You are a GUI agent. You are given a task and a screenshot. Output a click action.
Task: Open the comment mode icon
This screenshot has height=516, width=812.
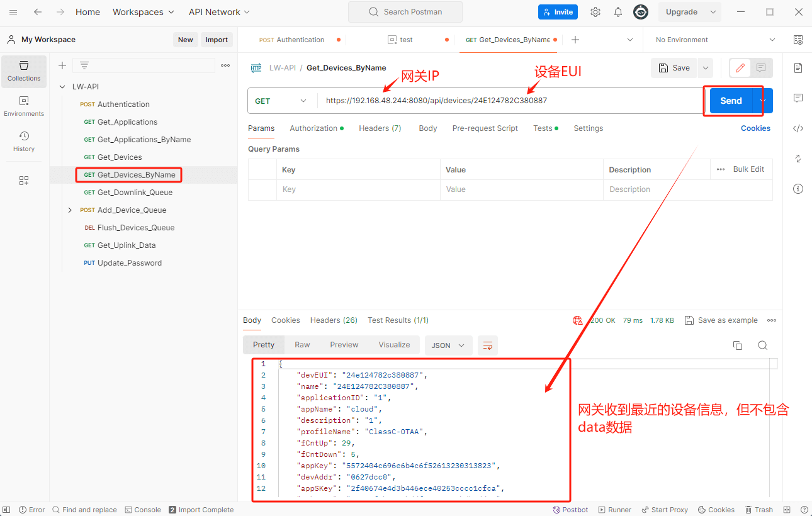point(761,68)
